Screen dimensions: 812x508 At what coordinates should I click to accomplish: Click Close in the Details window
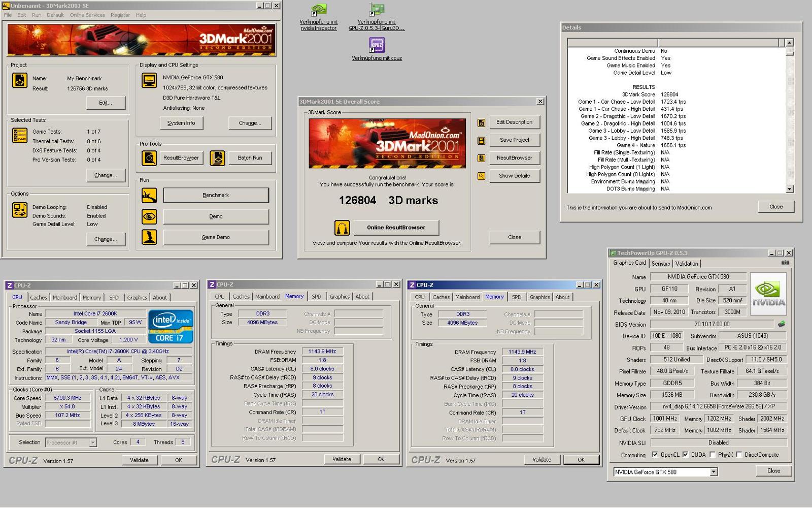click(776, 207)
